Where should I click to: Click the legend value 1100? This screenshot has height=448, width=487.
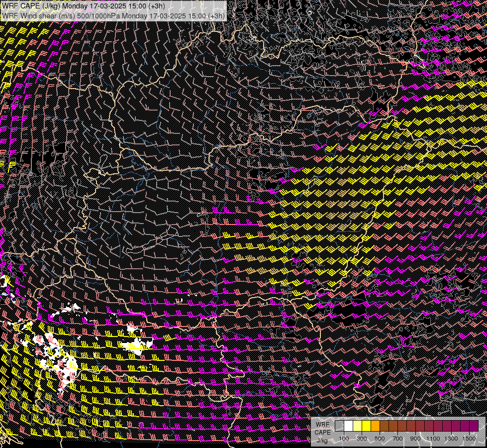(433, 439)
